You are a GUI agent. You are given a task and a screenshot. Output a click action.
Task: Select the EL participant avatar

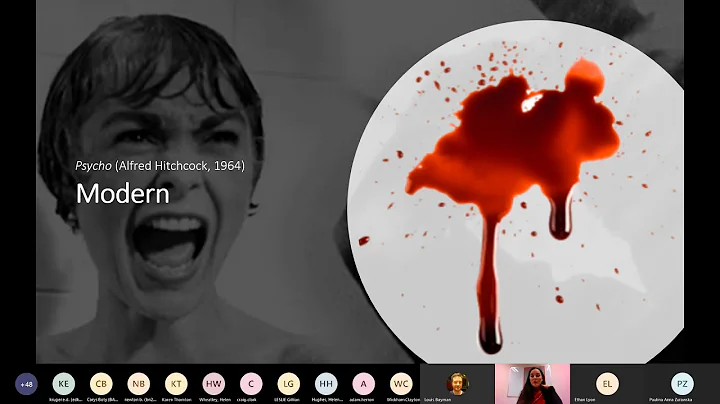click(x=607, y=384)
